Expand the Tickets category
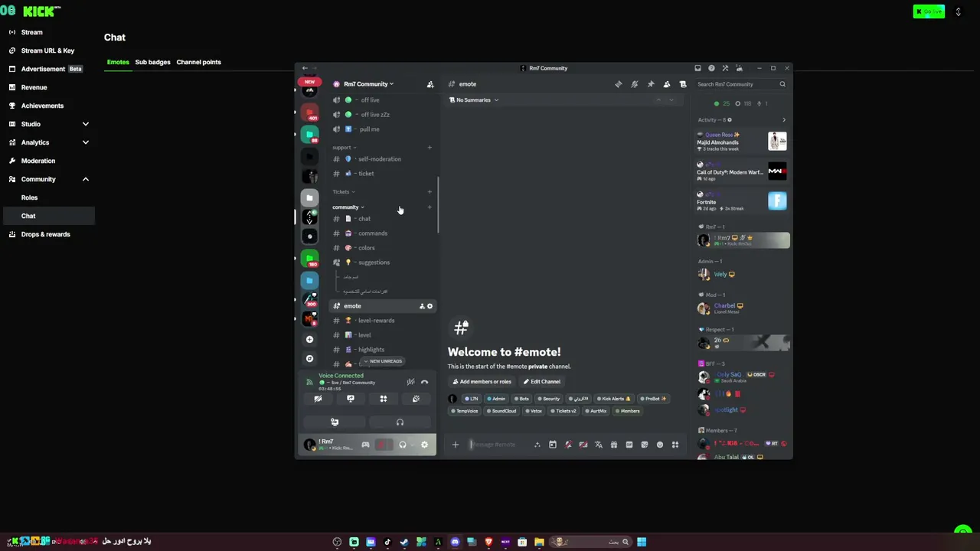980x551 pixels. click(343, 192)
